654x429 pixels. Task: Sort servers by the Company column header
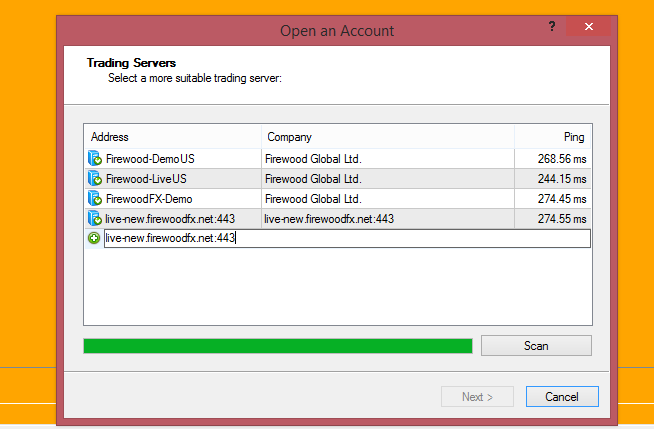tap(388, 137)
